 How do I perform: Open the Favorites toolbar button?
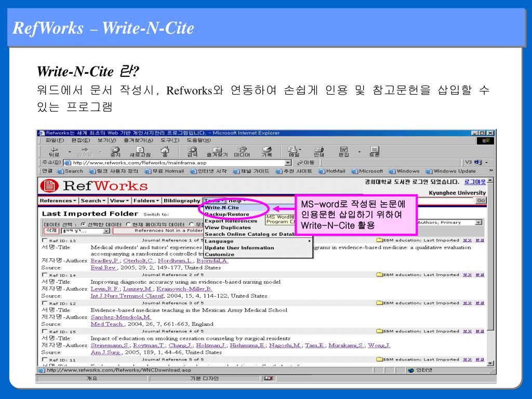[217, 151]
